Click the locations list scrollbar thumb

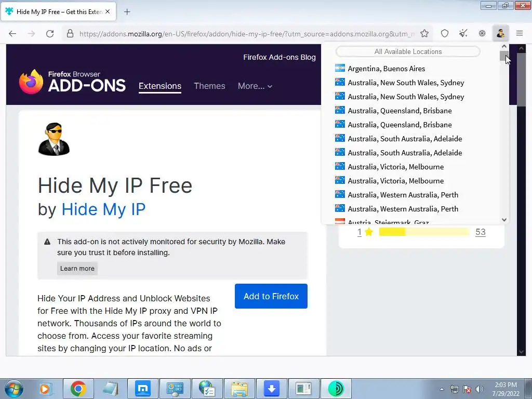click(x=504, y=56)
